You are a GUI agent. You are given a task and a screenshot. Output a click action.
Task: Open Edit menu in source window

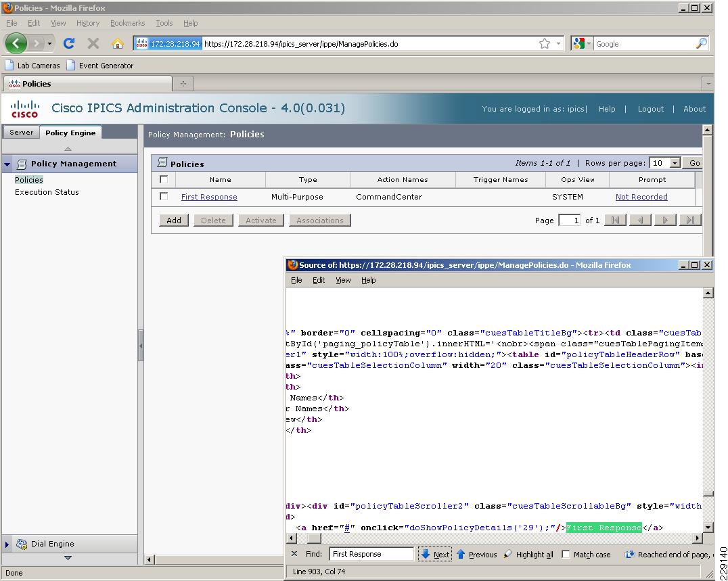click(x=319, y=280)
